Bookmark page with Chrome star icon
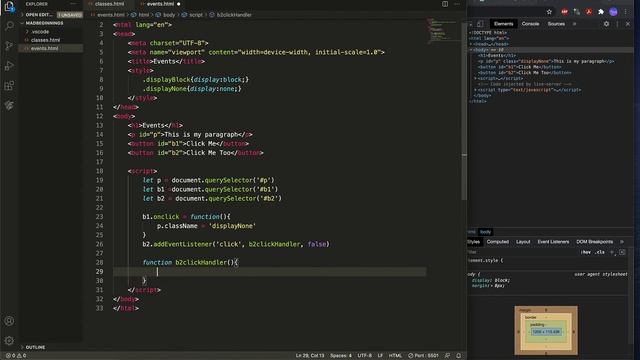The width and height of the screenshot is (640, 360). pyautogui.click(x=549, y=12)
